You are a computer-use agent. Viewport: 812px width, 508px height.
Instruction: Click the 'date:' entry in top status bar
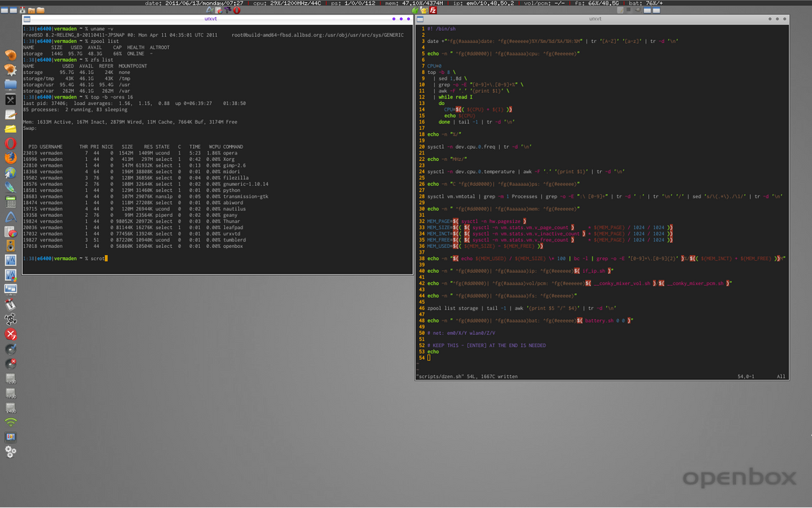click(x=194, y=3)
